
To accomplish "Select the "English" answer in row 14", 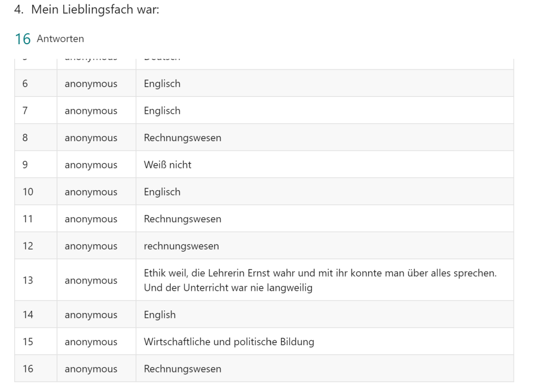I will tap(160, 315).
